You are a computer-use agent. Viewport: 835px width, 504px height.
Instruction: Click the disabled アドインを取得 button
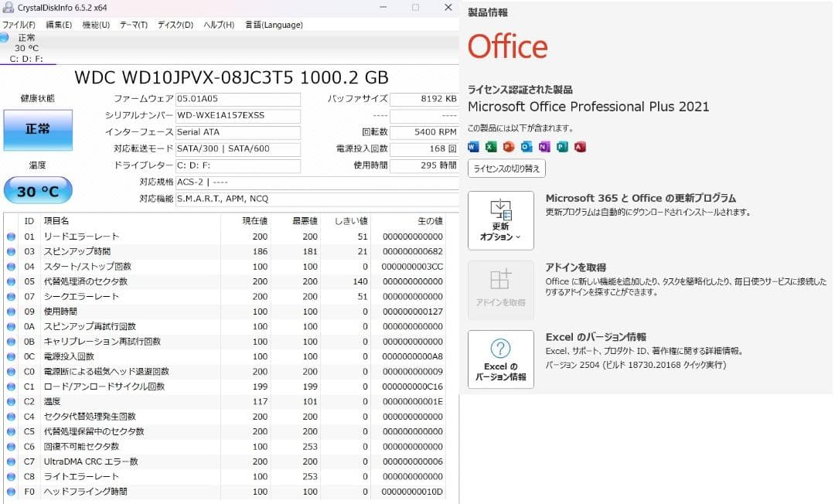pos(500,290)
